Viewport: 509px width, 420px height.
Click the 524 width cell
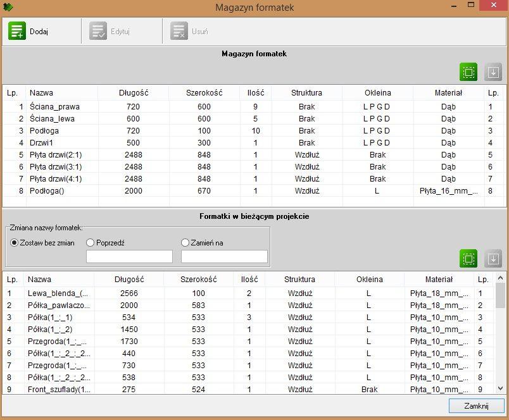pyautogui.click(x=198, y=389)
